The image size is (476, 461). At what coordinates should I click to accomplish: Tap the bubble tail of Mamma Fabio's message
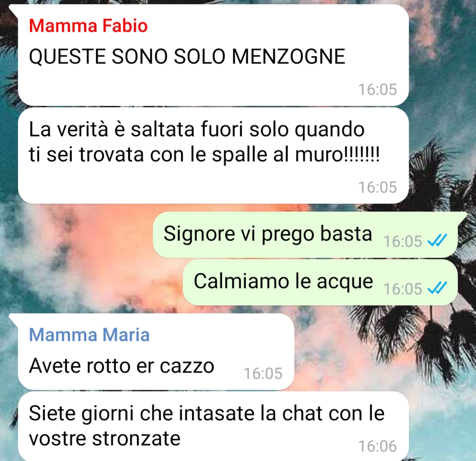tap(14, 10)
